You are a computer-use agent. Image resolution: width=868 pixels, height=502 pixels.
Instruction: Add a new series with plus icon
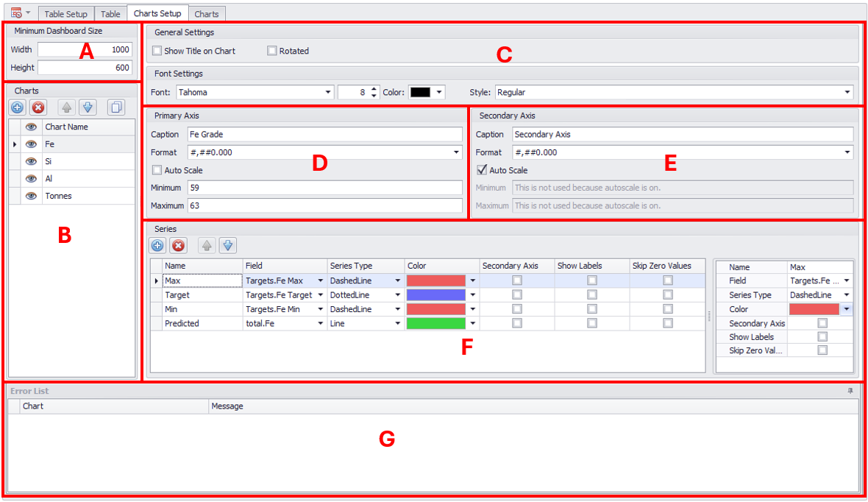click(157, 246)
